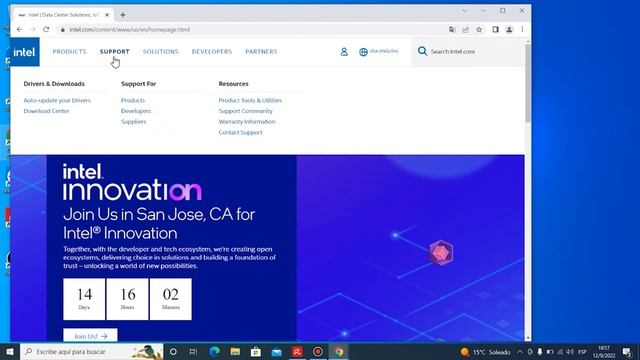Open the Contact Support link
The height and width of the screenshot is (360, 640).
240,132
